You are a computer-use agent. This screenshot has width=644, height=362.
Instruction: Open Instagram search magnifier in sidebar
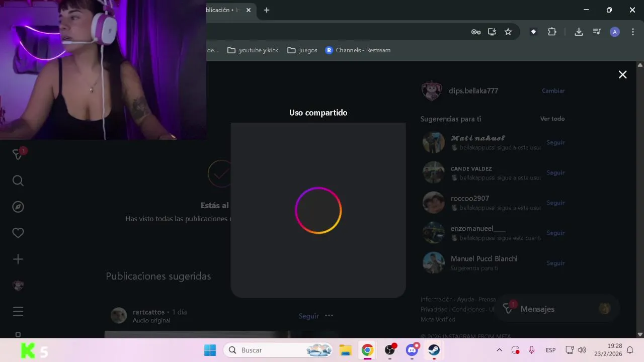pos(18,180)
